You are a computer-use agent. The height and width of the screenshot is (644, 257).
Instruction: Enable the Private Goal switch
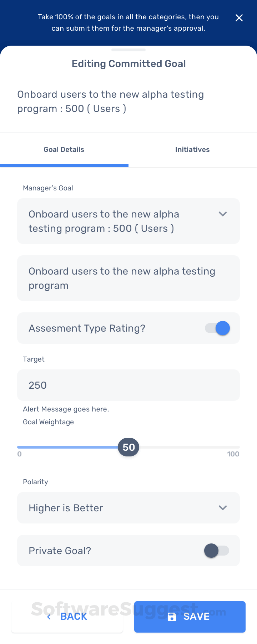click(x=216, y=551)
